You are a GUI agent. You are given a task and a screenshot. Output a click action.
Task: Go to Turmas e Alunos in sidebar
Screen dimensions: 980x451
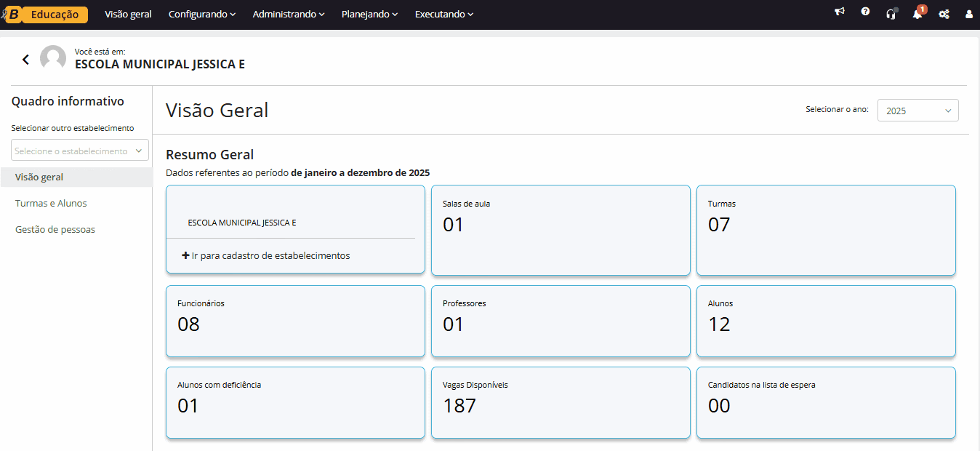[51, 204]
